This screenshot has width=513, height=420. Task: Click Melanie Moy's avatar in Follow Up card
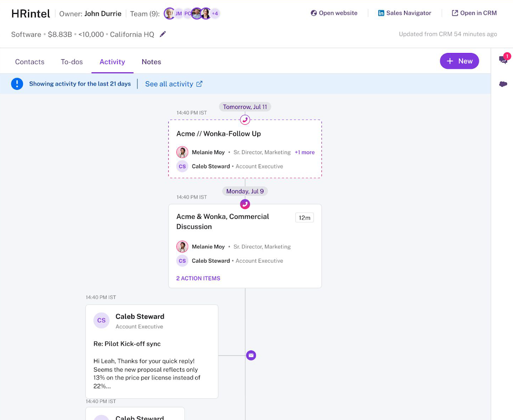[182, 152]
